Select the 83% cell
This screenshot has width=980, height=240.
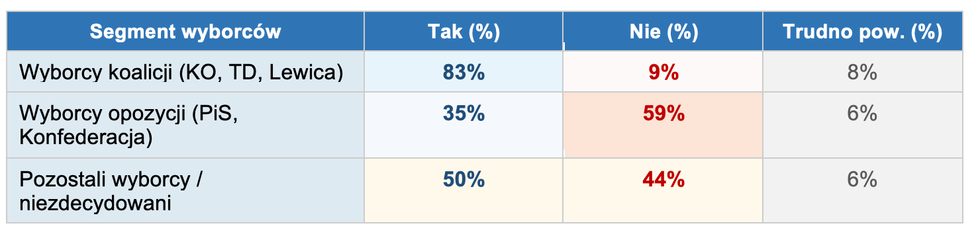click(464, 72)
